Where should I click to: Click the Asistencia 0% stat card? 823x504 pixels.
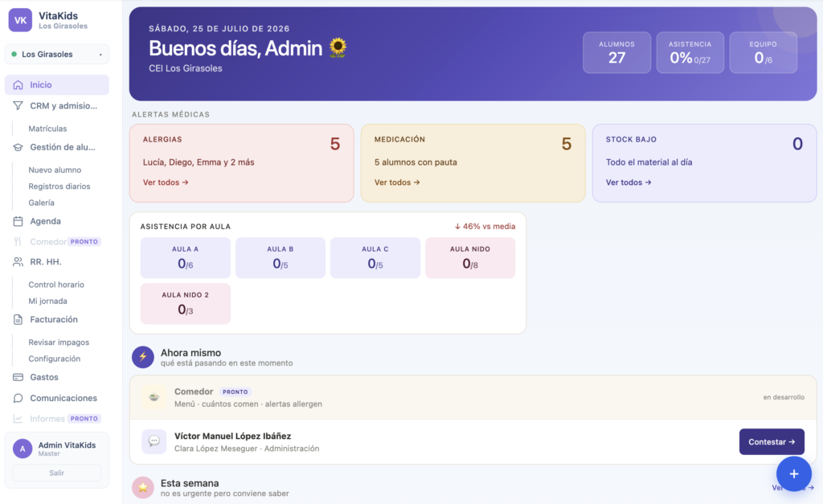(x=690, y=52)
